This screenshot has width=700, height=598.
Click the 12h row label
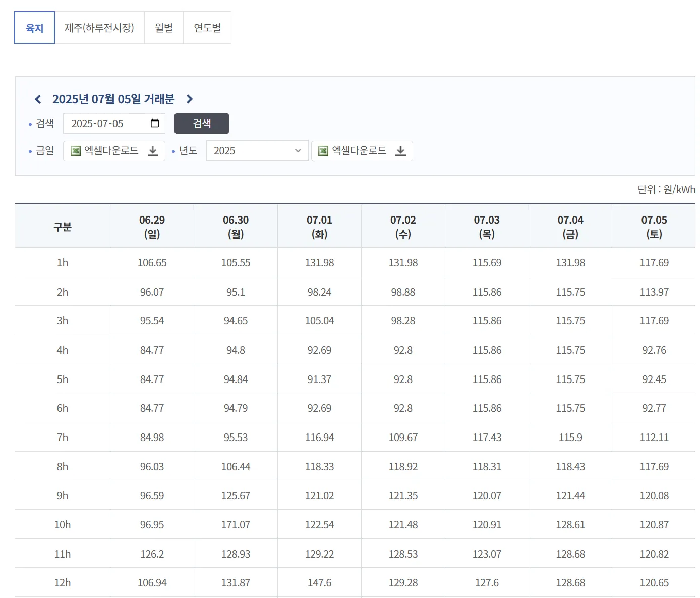63,583
